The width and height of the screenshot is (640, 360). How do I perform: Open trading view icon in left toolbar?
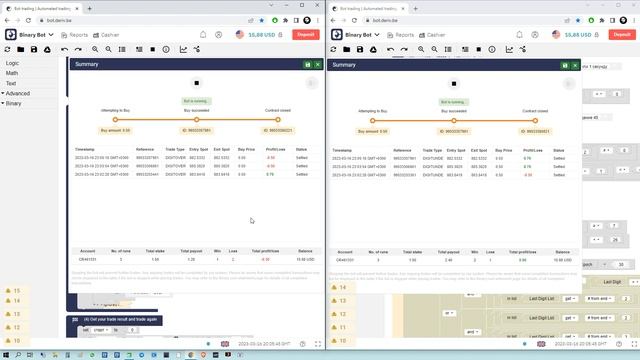pyautogui.click(x=197, y=49)
